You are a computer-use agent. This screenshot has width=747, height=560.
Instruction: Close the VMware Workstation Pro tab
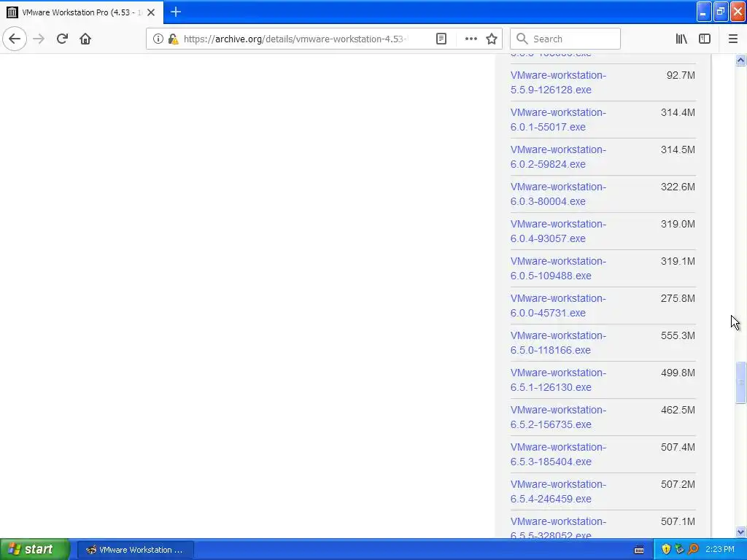[151, 12]
